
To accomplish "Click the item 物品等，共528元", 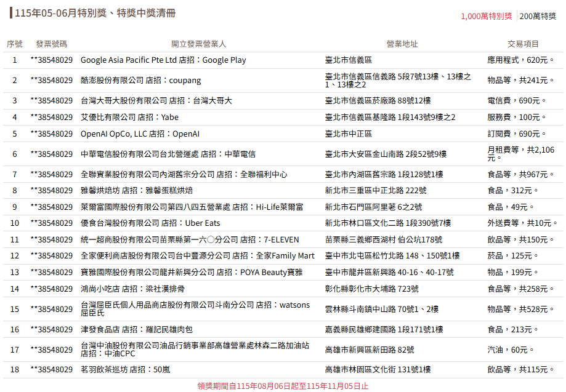I will (520, 309).
